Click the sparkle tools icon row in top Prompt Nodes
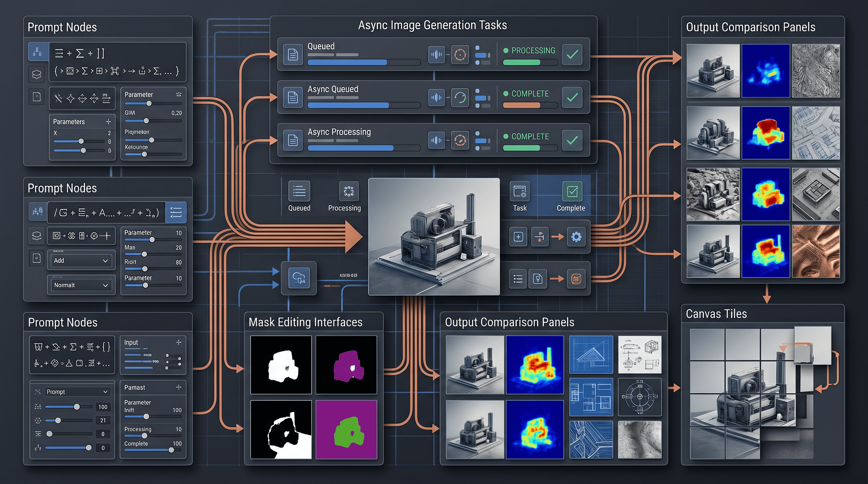Image resolution: width=868 pixels, height=484 pixels. click(82, 98)
